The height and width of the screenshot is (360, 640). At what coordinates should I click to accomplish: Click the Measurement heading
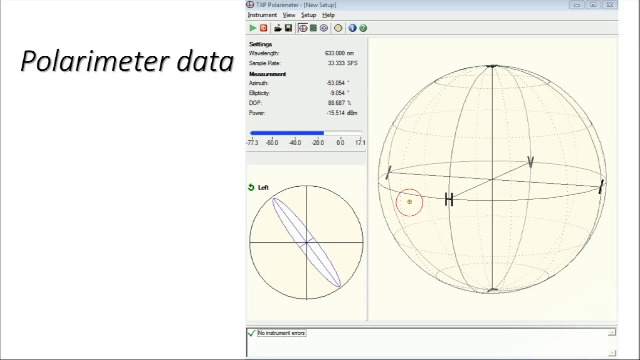tap(267, 74)
